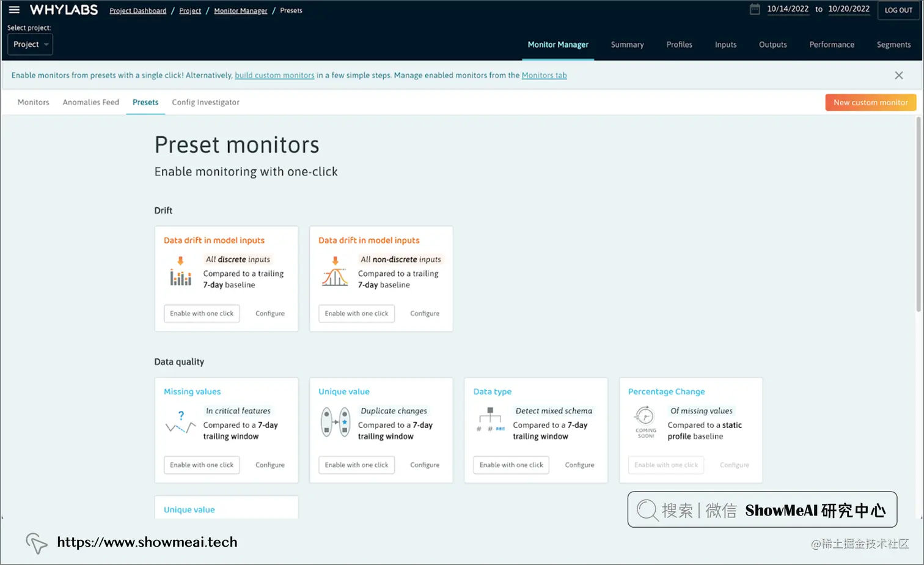Open the Select project dropdown

click(30, 44)
